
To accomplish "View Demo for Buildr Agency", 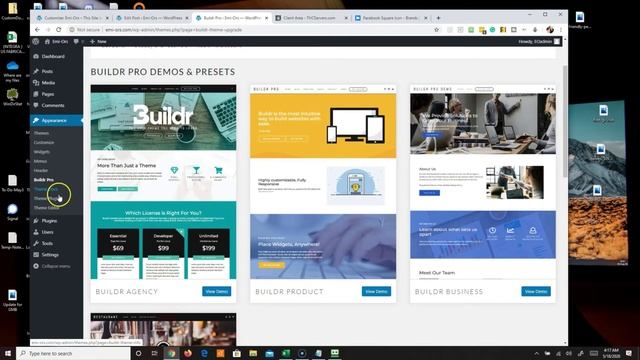I will point(216,291).
